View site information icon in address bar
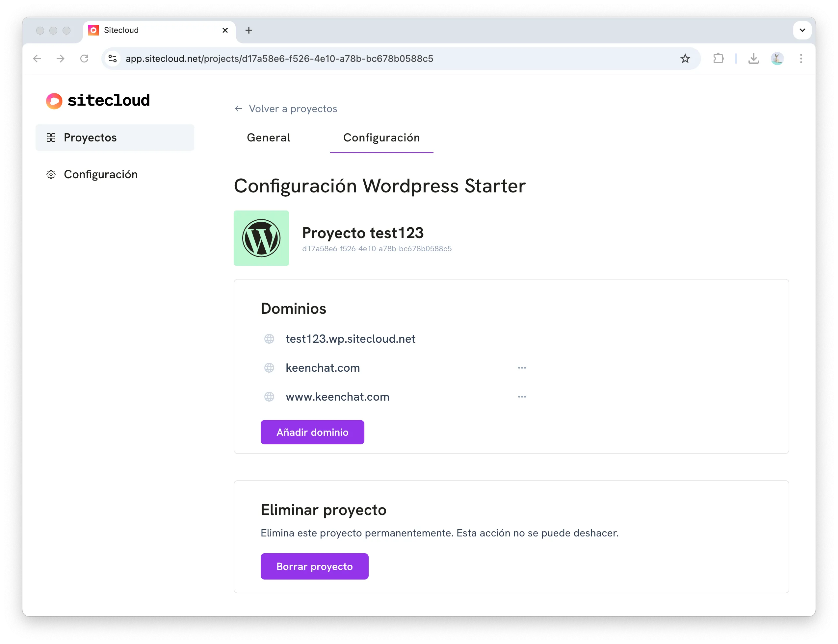Screen dimensions: 838x644 click(x=112, y=59)
